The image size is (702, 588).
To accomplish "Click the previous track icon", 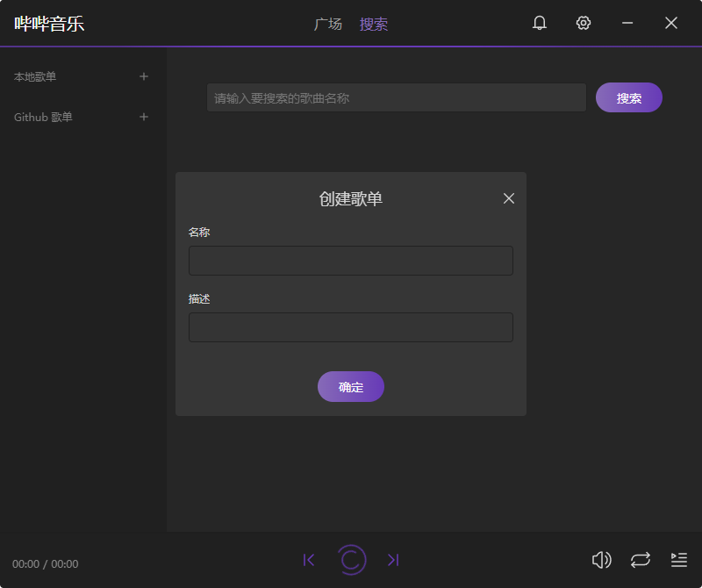I will pos(309,559).
